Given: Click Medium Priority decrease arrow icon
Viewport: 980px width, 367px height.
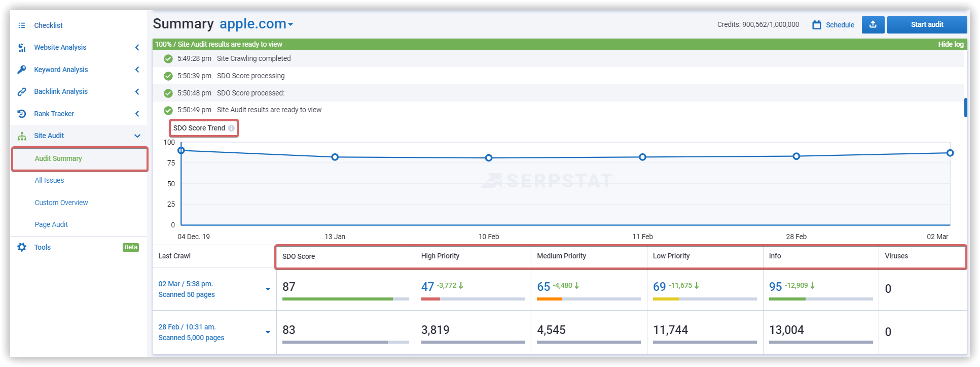Looking at the screenshot, I should coord(576,286).
